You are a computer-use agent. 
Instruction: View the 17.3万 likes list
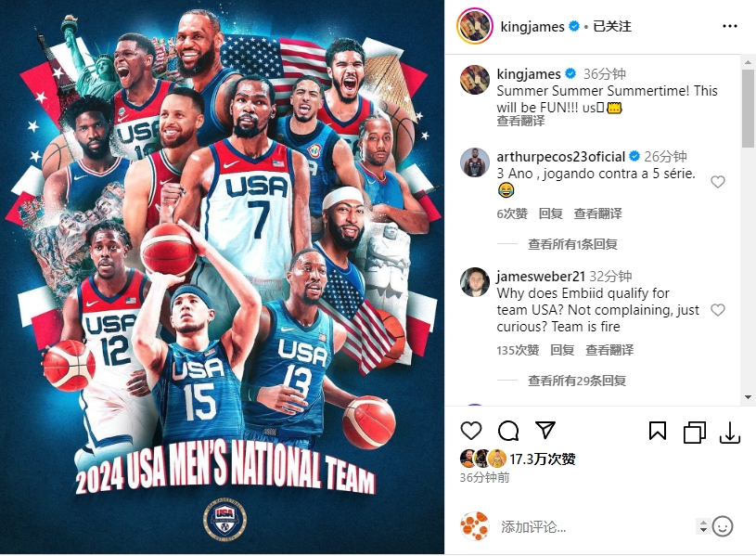pos(543,459)
